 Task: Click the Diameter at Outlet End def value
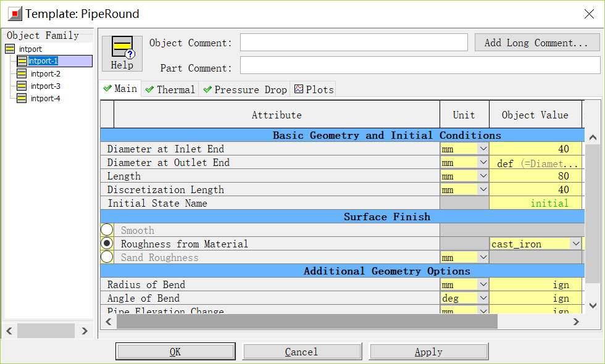(536, 162)
